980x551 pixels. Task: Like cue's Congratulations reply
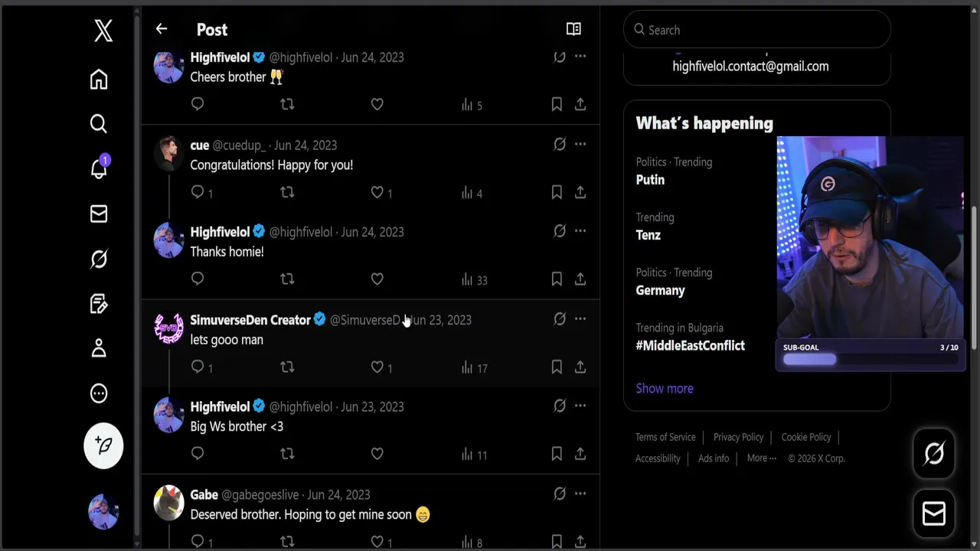[377, 192]
